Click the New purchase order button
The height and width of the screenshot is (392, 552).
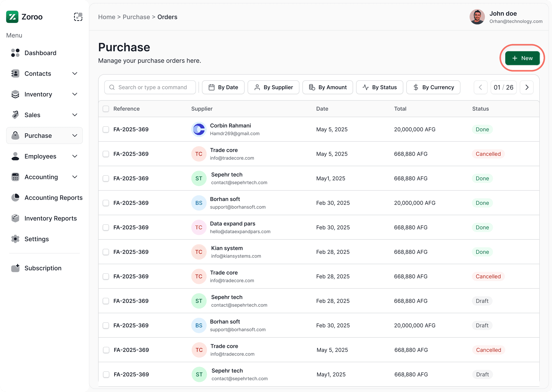pyautogui.click(x=522, y=58)
